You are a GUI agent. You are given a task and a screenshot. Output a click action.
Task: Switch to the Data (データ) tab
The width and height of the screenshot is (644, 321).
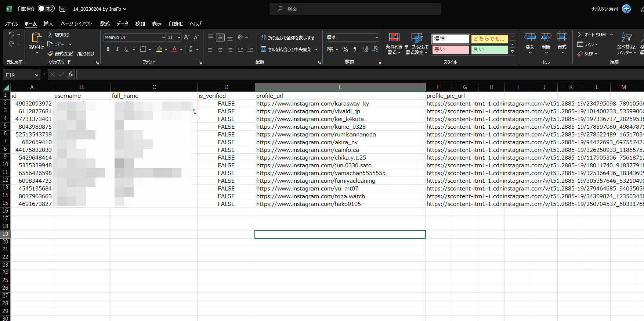click(123, 24)
